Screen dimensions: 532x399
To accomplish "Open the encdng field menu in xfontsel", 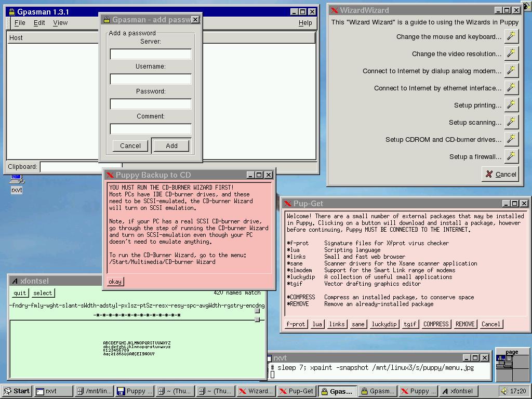I will pos(255,305).
